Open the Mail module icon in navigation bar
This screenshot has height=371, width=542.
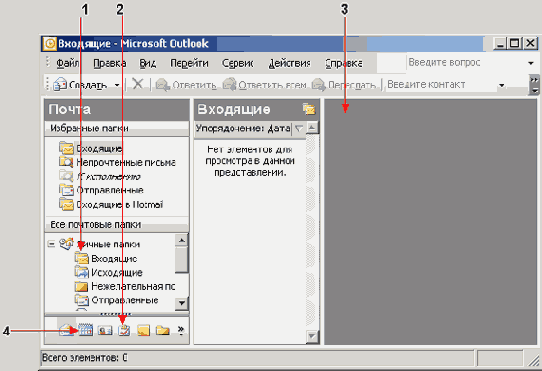pyautogui.click(x=66, y=330)
